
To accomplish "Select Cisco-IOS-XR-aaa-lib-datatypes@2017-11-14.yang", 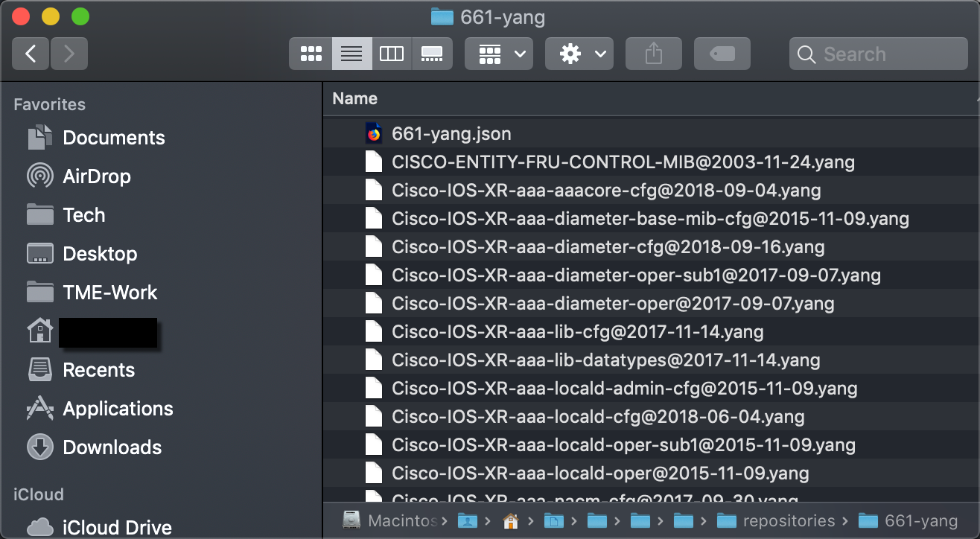I will [x=652, y=360].
